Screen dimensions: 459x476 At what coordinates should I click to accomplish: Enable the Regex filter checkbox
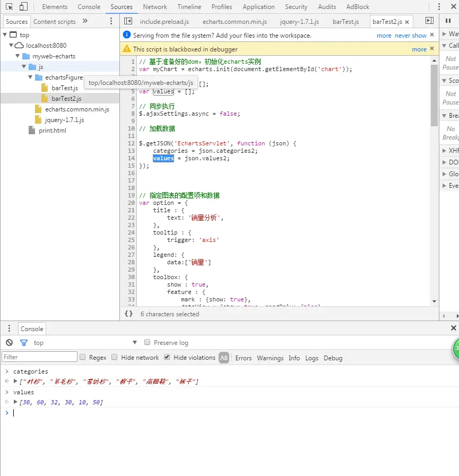[83, 357]
